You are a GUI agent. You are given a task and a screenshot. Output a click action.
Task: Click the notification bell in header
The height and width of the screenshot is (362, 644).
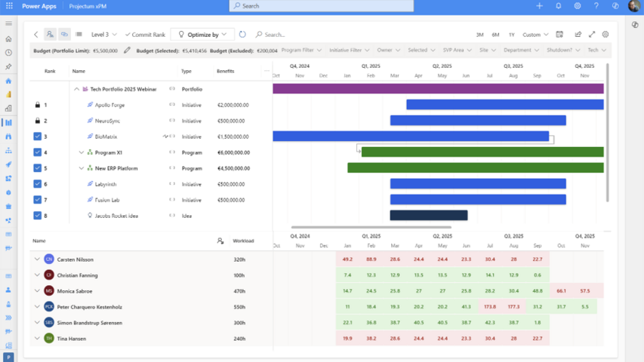tap(559, 6)
